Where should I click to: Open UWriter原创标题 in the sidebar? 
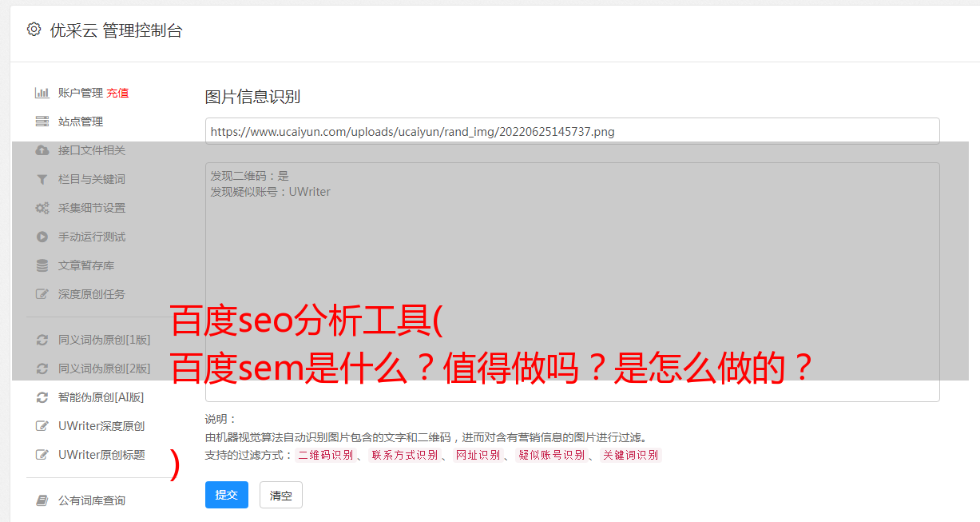pyautogui.click(x=101, y=455)
